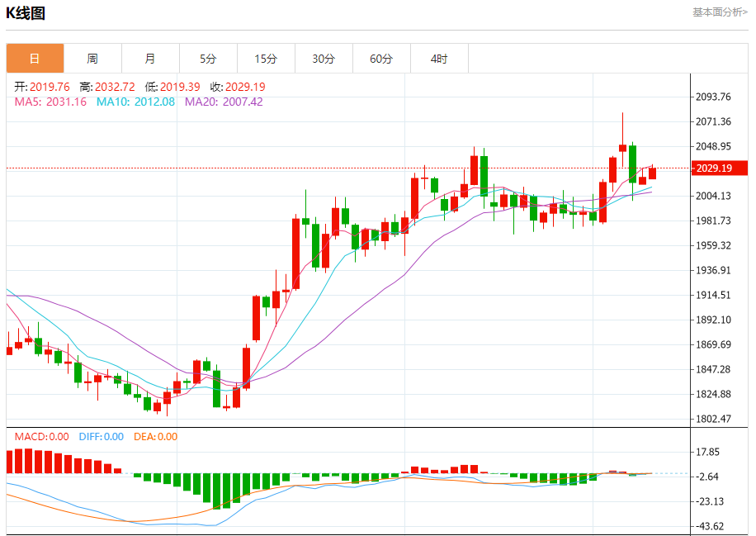Image resolution: width=756 pixels, height=536 pixels.
Task: Click the MA5: 2031.16 label
Action: click(x=50, y=102)
